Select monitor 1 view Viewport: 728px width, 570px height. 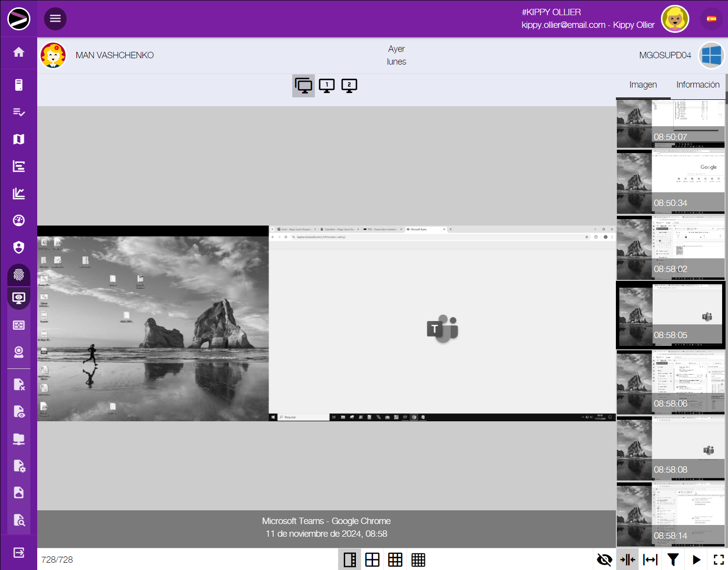327,86
